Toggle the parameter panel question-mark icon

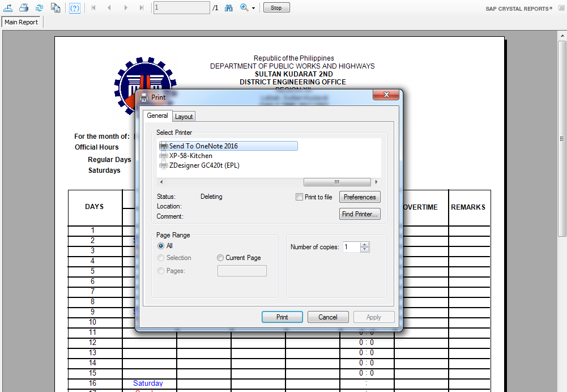click(x=75, y=8)
